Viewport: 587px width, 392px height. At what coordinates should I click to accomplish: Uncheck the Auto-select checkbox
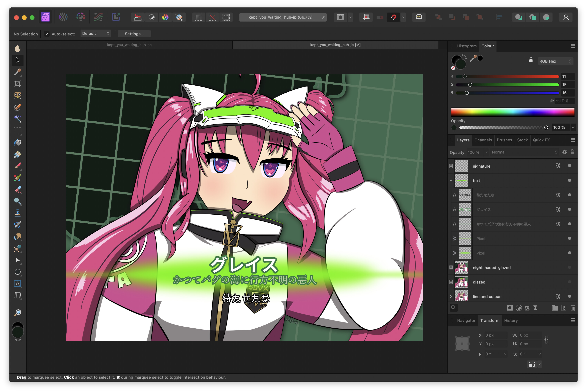coord(47,34)
